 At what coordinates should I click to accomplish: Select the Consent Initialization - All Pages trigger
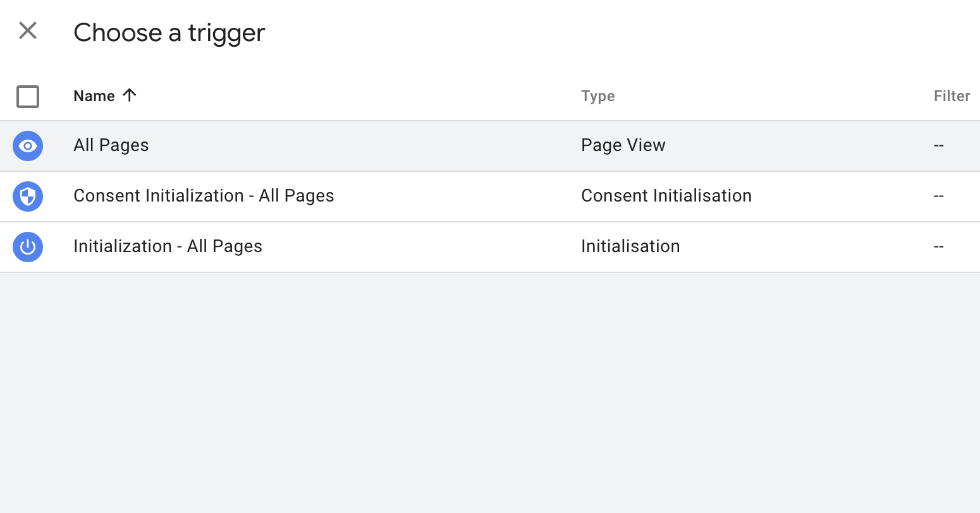(253, 196)
